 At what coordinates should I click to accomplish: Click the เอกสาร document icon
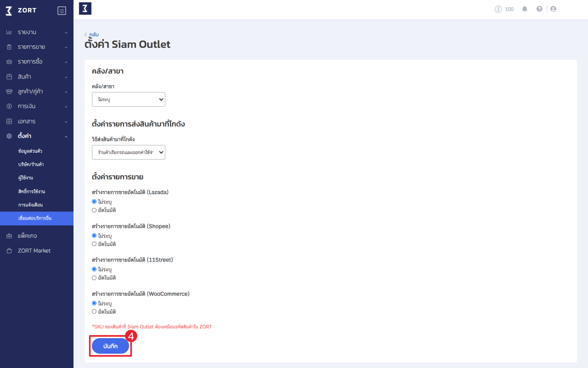[9, 121]
